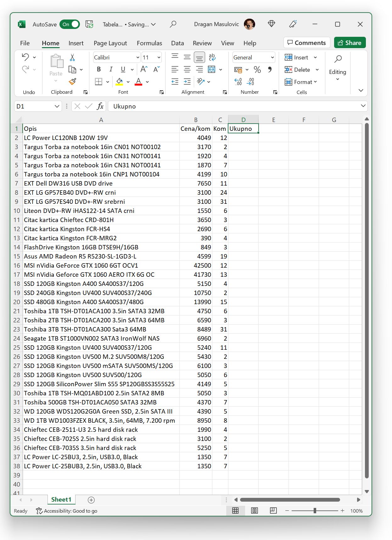Viewport: 392px width, 540px height.
Task: Adjust the zoom slider handle
Action: pos(315,511)
